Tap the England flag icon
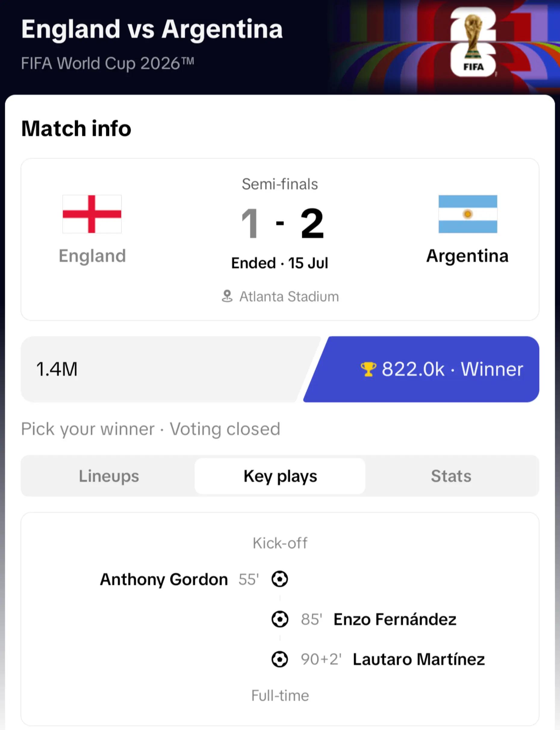The width and height of the screenshot is (560, 730). pos(92,214)
